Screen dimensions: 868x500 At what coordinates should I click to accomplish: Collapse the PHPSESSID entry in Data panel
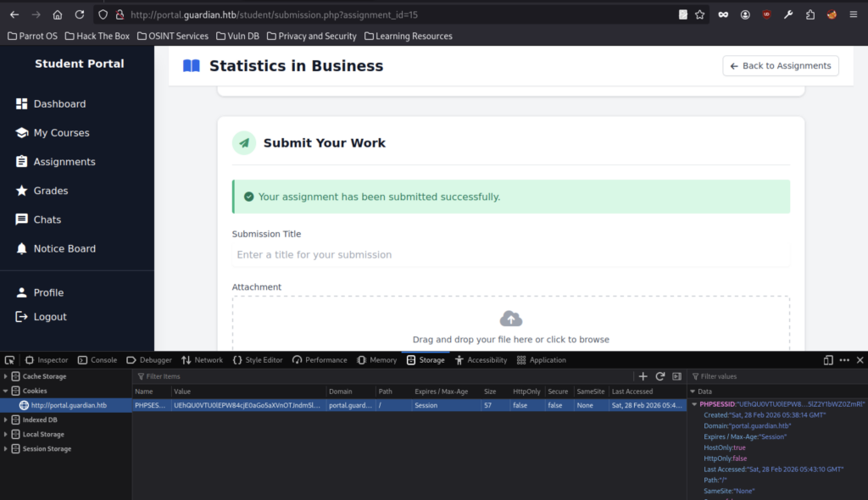click(694, 405)
